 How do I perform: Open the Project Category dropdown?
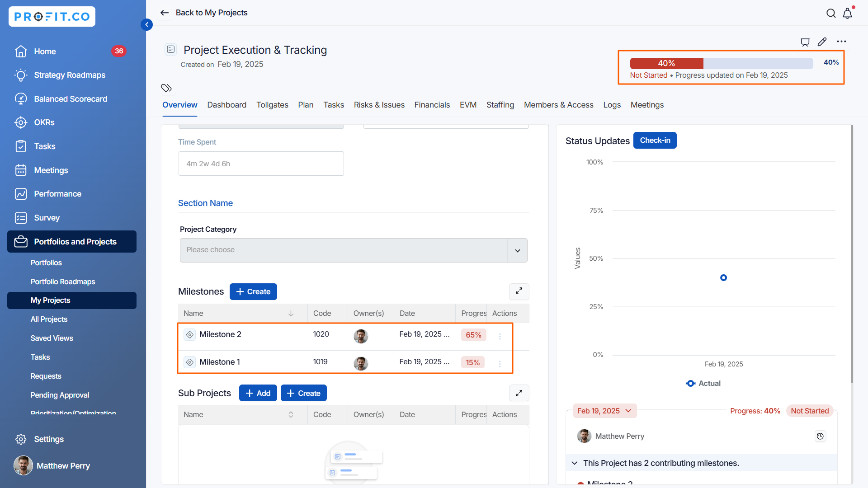[x=517, y=250]
